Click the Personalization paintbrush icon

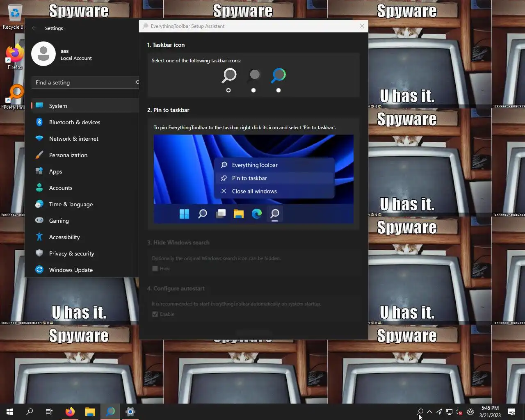(x=39, y=155)
